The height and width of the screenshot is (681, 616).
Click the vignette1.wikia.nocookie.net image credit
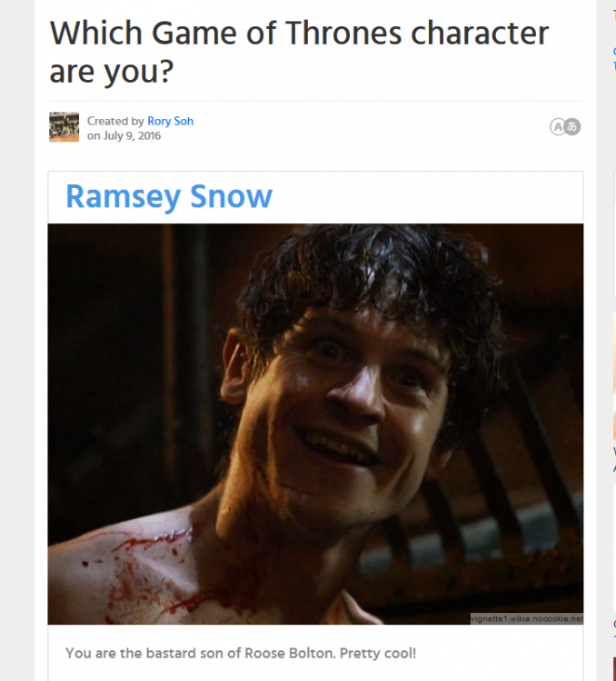[527, 618]
